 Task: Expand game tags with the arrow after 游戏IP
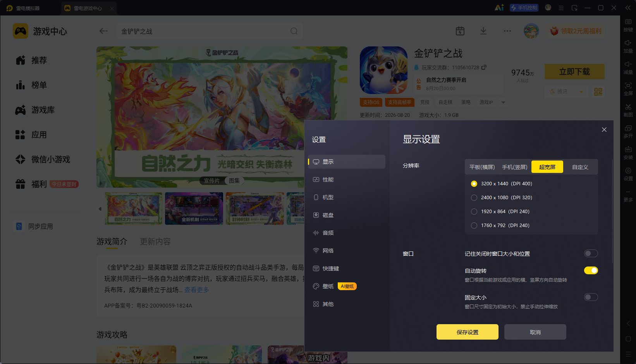click(503, 103)
